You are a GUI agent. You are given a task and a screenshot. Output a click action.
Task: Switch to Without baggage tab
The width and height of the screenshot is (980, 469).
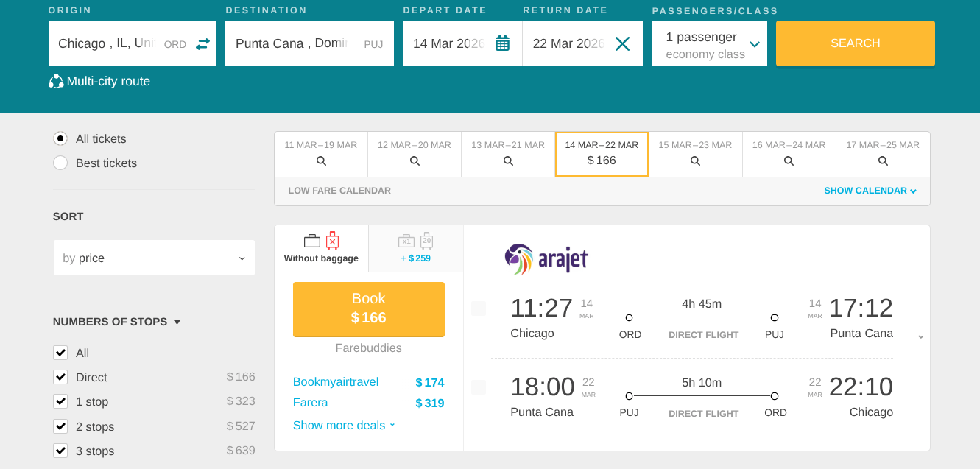point(321,249)
